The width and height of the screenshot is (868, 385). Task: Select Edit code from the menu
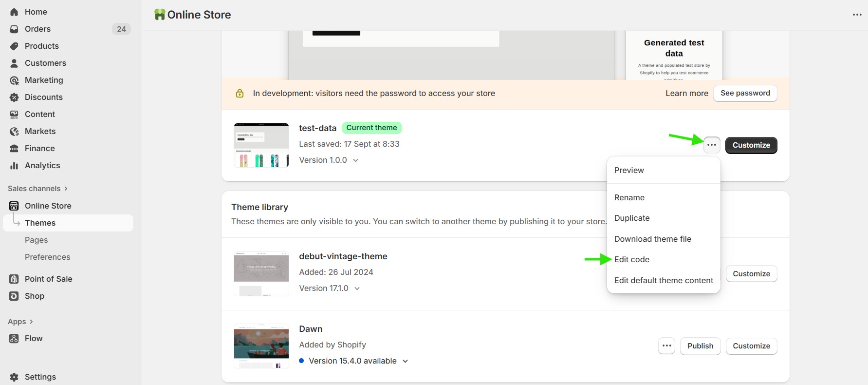coord(664,259)
